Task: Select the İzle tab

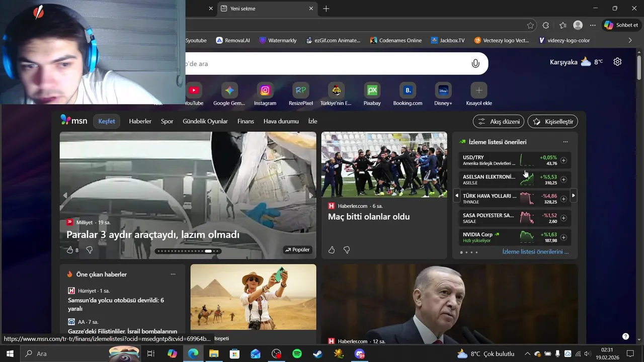Action: tap(312, 121)
